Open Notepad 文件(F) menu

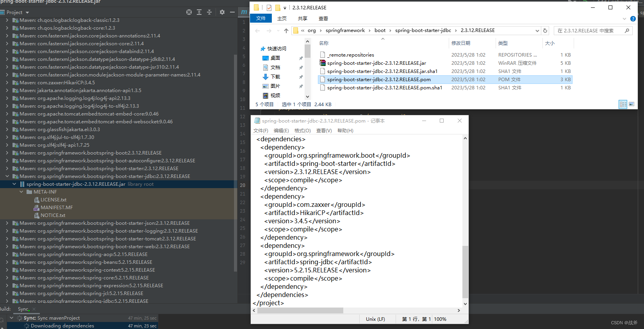coord(261,131)
